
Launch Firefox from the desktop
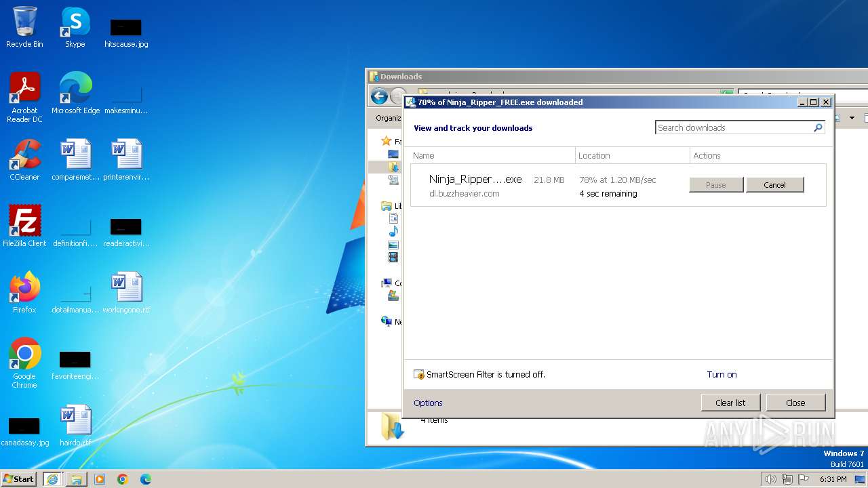pos(24,292)
